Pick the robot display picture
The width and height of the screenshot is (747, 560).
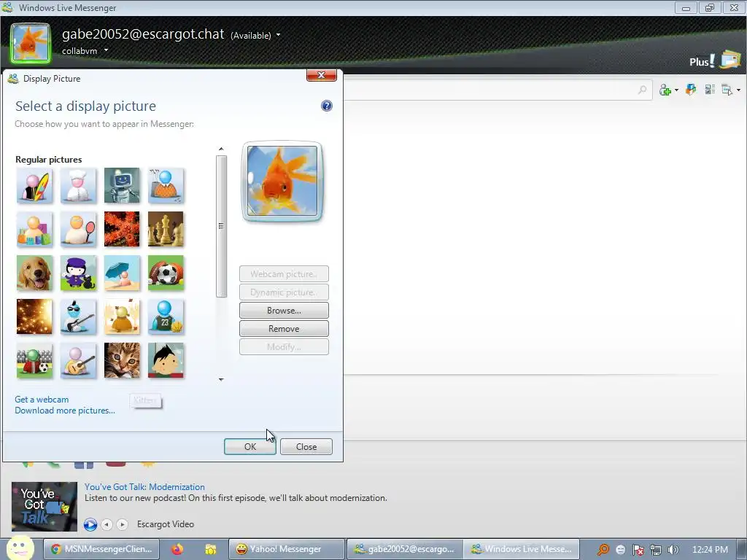pyautogui.click(x=122, y=185)
